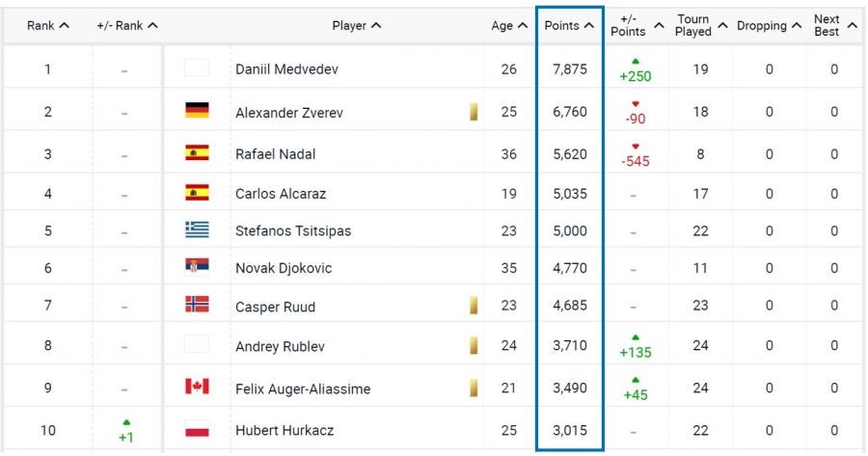Click the German flag beside Alexander Zverev

pyautogui.click(x=197, y=111)
